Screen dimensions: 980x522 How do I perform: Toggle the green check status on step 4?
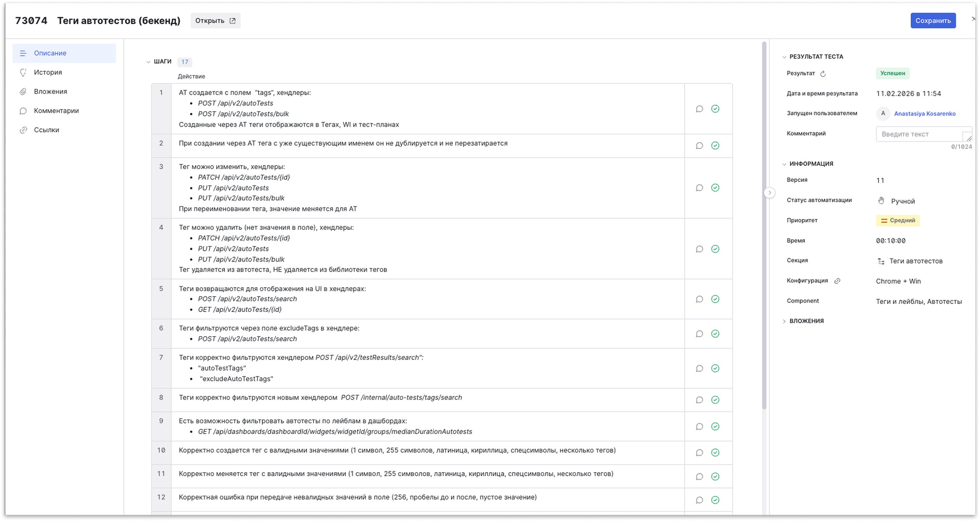coord(715,249)
